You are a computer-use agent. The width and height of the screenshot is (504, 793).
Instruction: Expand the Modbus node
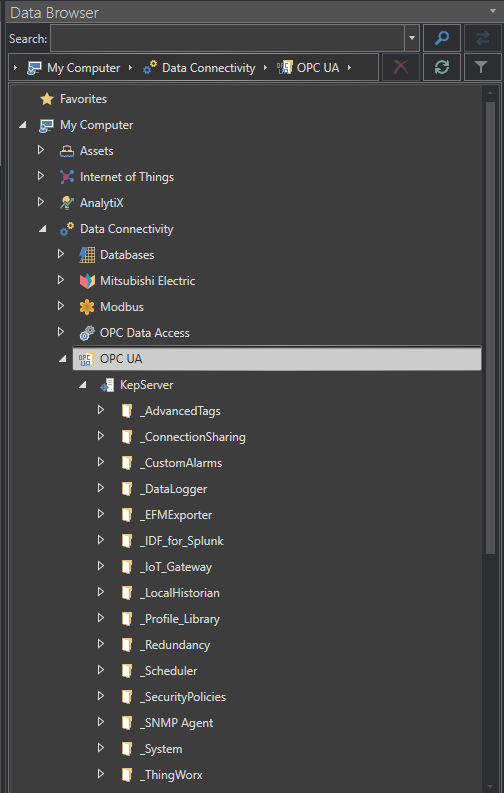61,306
